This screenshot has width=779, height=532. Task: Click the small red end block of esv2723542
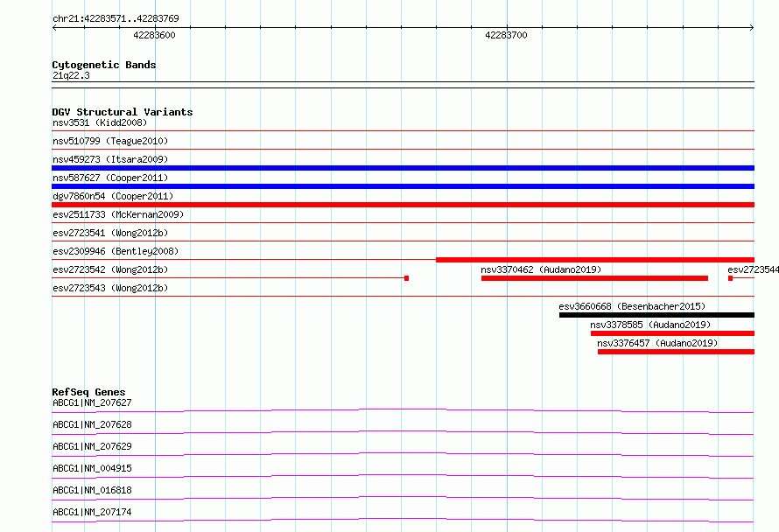[x=406, y=278]
